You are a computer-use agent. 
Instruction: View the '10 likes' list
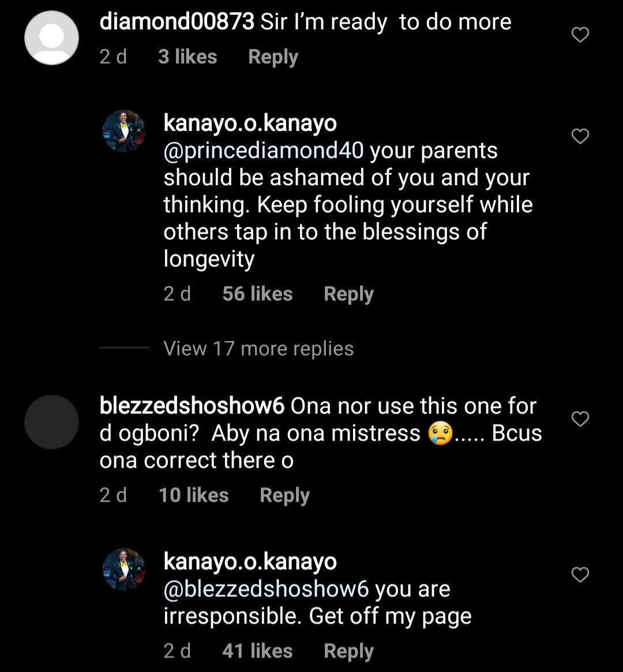(x=193, y=495)
